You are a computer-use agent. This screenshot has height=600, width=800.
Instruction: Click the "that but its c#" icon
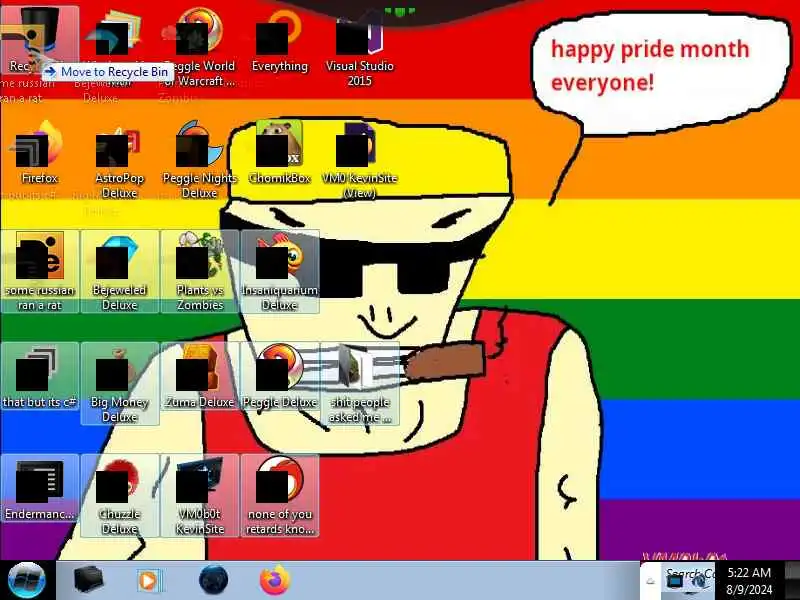click(40, 377)
